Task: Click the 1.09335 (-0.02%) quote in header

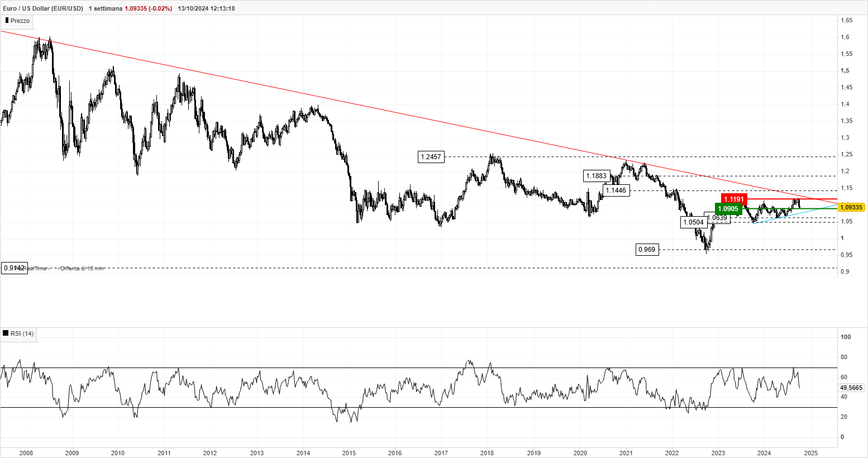Action: coord(148,8)
